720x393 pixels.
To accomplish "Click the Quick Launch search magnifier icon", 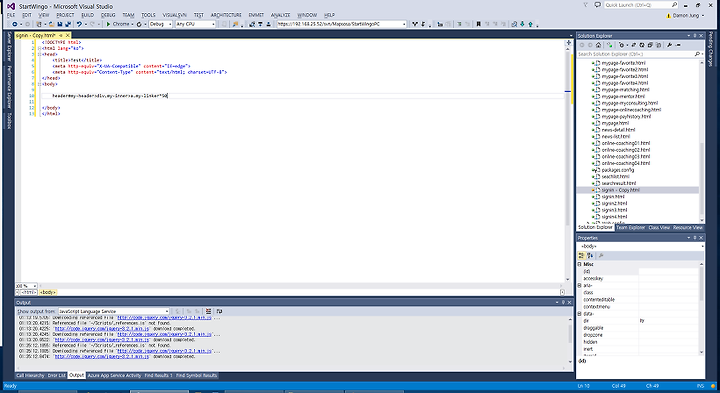I will pyautogui.click(x=674, y=5).
